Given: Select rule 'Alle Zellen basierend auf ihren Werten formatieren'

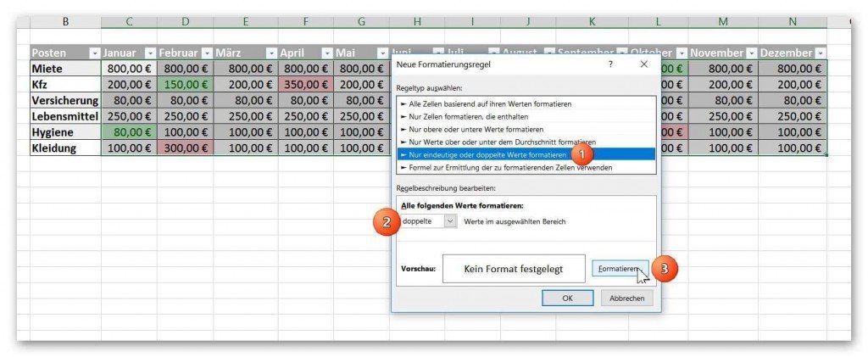Looking at the screenshot, I should tap(526, 104).
